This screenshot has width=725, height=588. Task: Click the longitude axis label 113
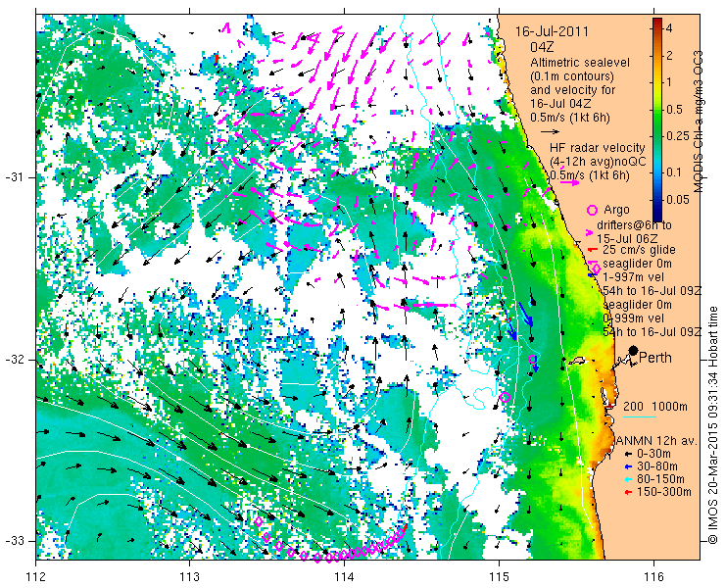tap(190, 576)
